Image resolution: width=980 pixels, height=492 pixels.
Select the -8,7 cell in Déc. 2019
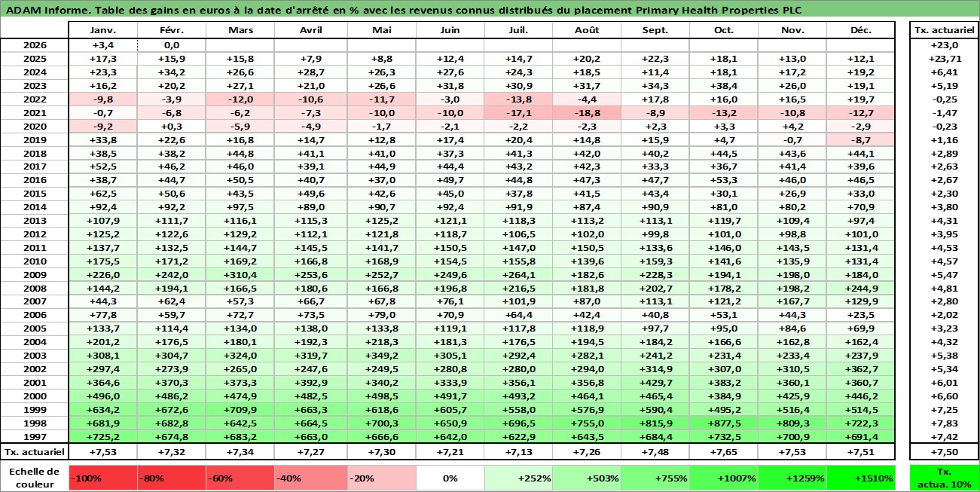pyautogui.click(x=860, y=139)
